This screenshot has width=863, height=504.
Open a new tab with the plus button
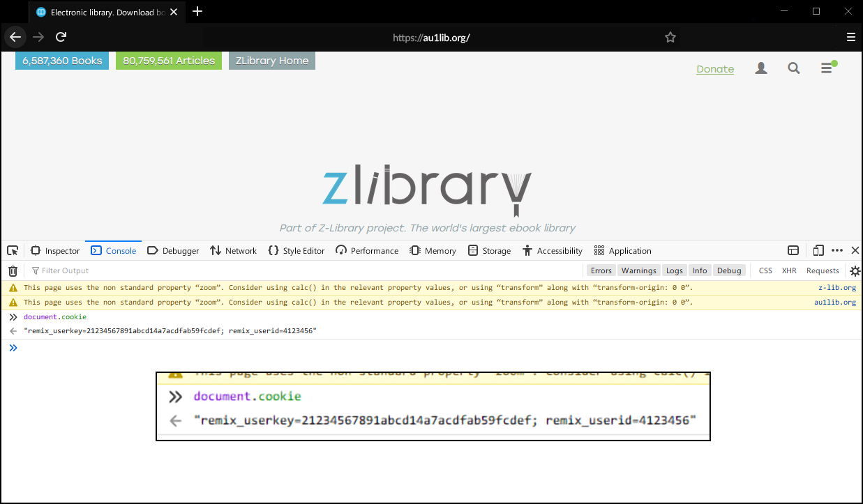pos(197,11)
